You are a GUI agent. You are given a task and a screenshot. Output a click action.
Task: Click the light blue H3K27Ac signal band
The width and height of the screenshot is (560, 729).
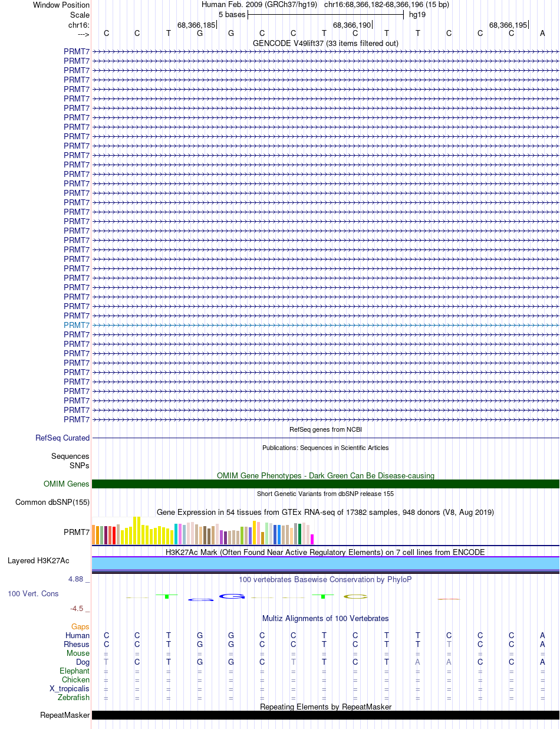(x=325, y=563)
